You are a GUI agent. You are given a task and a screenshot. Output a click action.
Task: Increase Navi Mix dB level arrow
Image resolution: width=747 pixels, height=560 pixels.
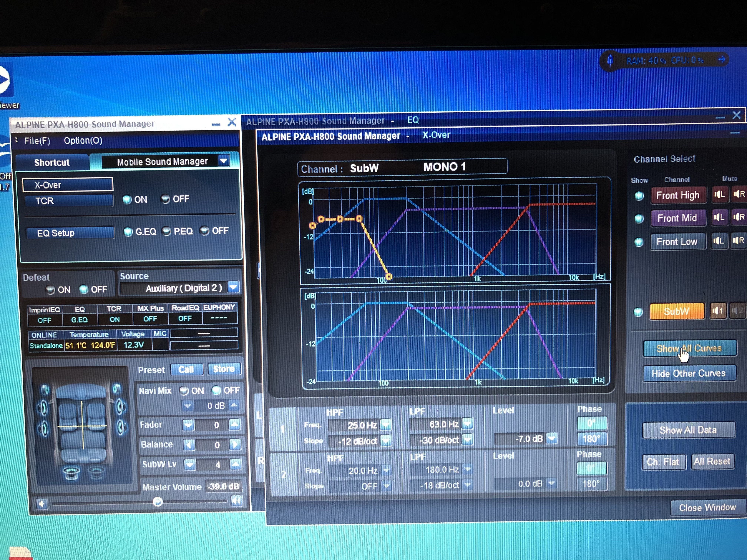(234, 405)
